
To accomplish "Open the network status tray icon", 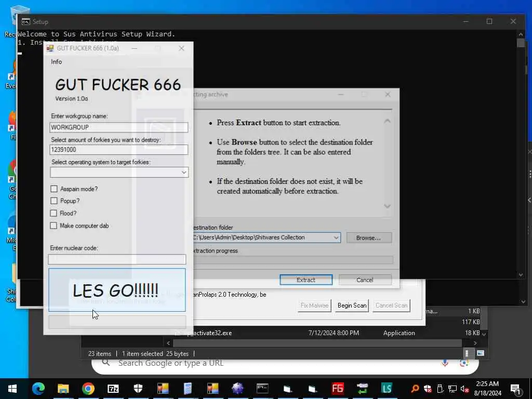I will pyautogui.click(x=453, y=389).
